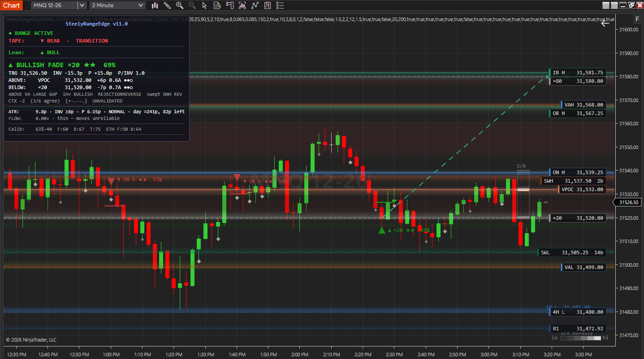Click the IB H 31,581.75 level label

[x=578, y=73]
